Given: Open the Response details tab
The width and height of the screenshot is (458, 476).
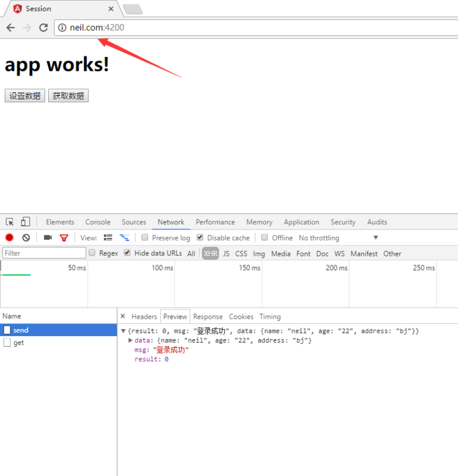Looking at the screenshot, I should (x=208, y=317).
